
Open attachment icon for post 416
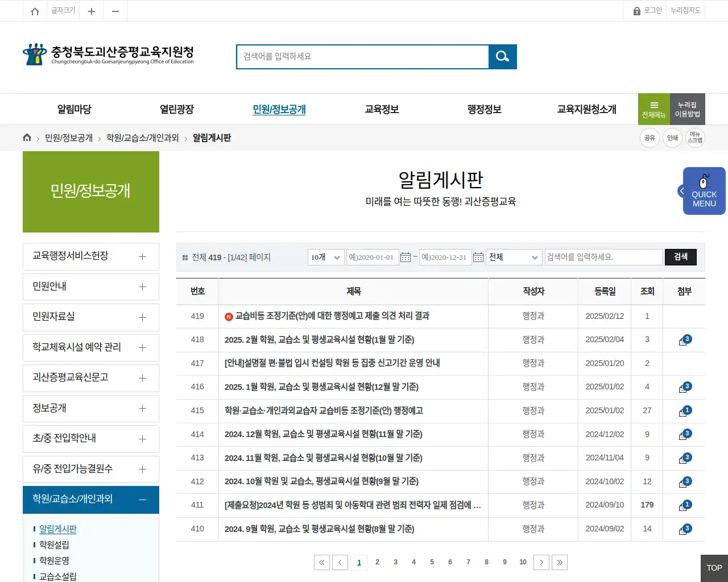(x=684, y=387)
